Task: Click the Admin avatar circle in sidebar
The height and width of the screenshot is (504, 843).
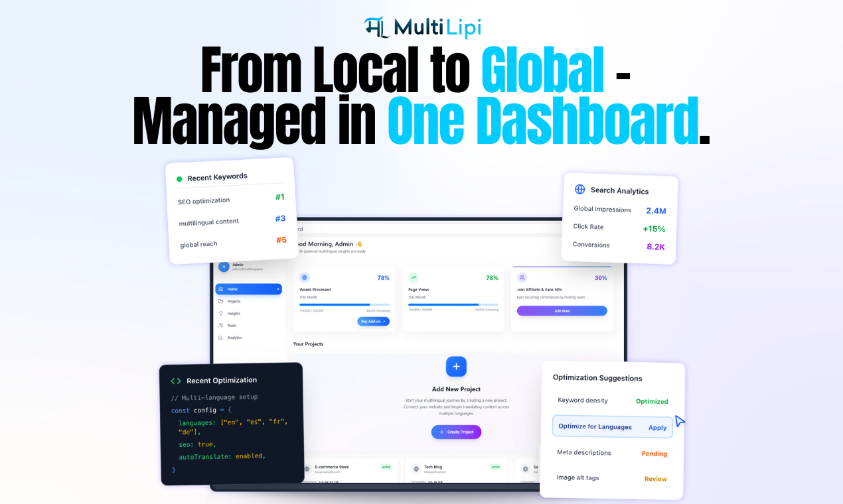Action: pos(224,267)
